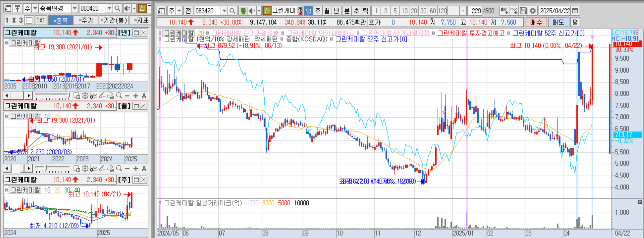Click the 매수 buy button
Screen dimensions: 644x238
point(536,22)
